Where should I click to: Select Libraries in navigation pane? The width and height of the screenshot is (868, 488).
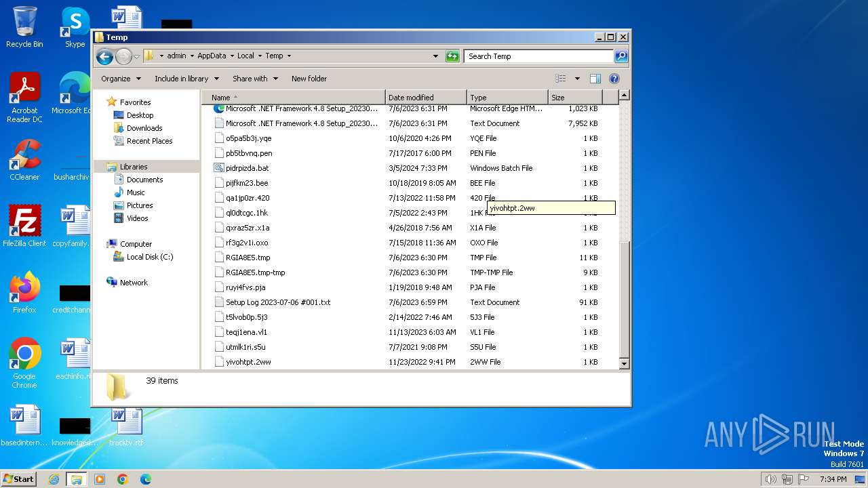pos(134,167)
